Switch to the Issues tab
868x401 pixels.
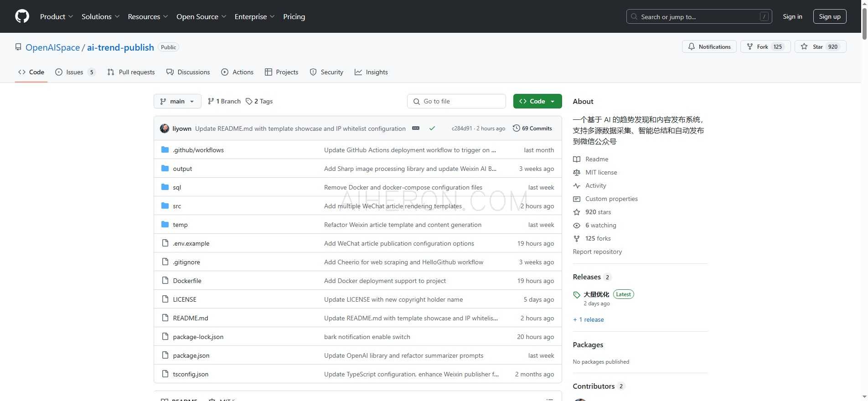click(x=75, y=72)
